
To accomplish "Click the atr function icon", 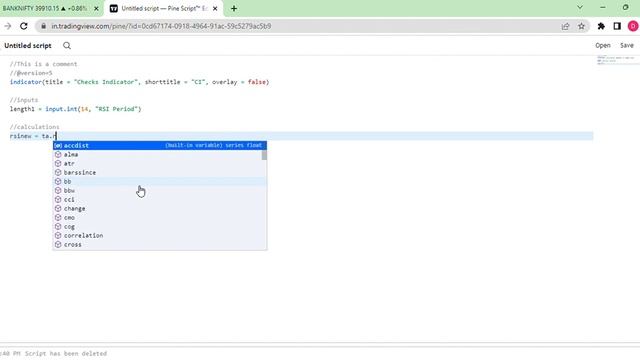I will click(x=58, y=164).
